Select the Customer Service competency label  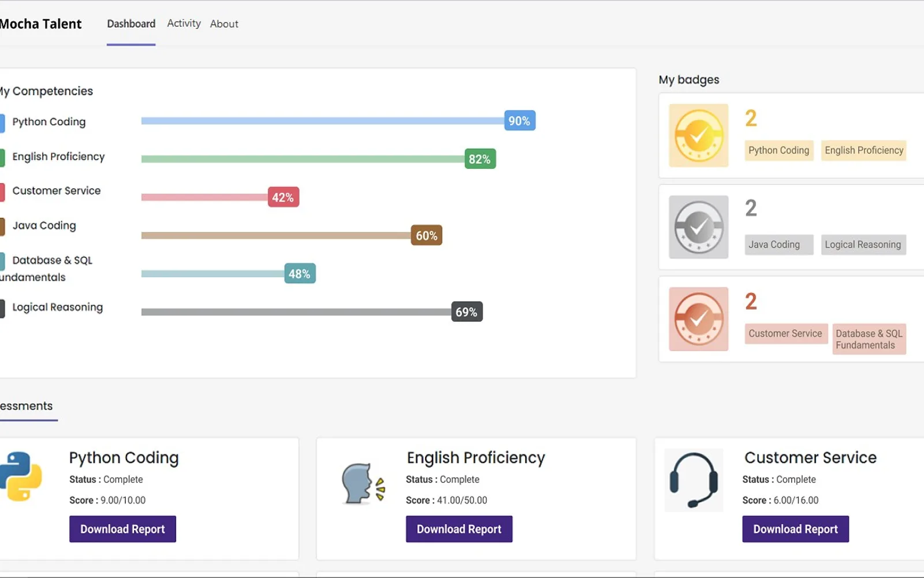click(x=57, y=191)
